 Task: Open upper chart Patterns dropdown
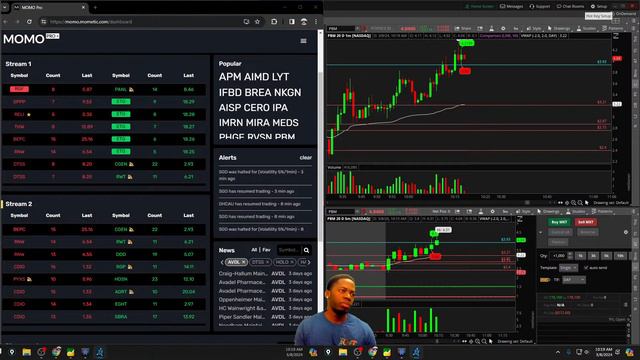tap(612, 29)
